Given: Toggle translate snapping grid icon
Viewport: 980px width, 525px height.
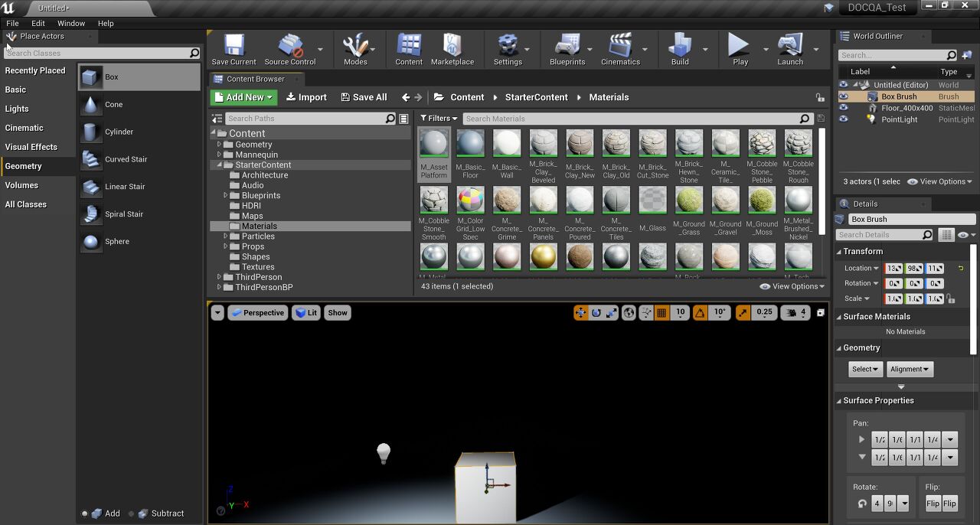Looking at the screenshot, I should [662, 312].
